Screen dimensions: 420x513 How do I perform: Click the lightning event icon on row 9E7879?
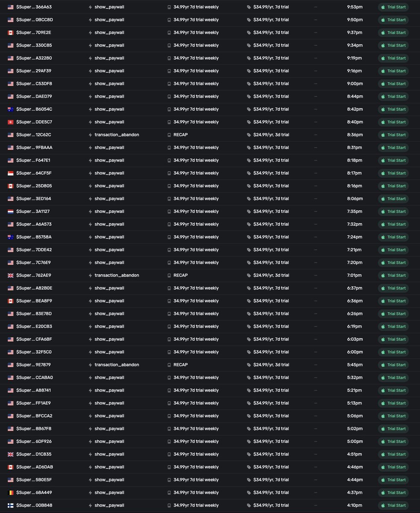point(90,365)
